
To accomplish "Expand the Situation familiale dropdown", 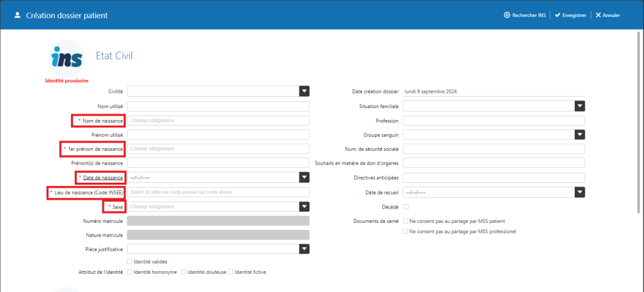I will [580, 106].
